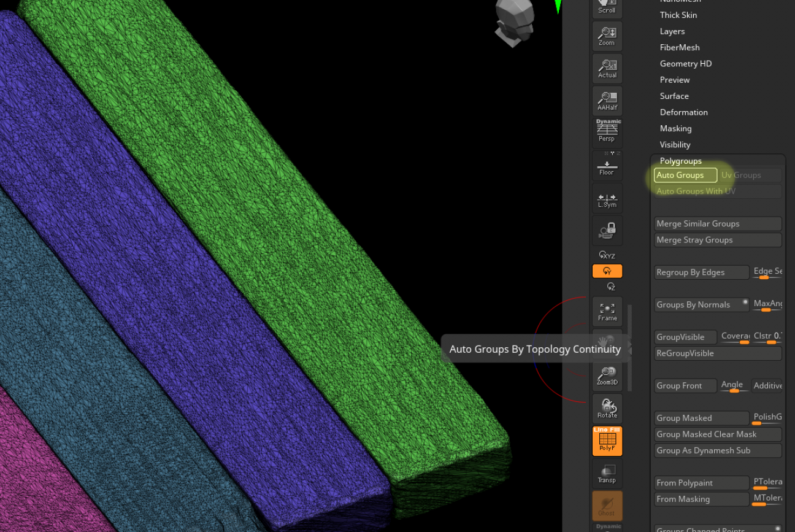Click the camera lock icon
This screenshot has height=532, width=795.
(x=607, y=231)
